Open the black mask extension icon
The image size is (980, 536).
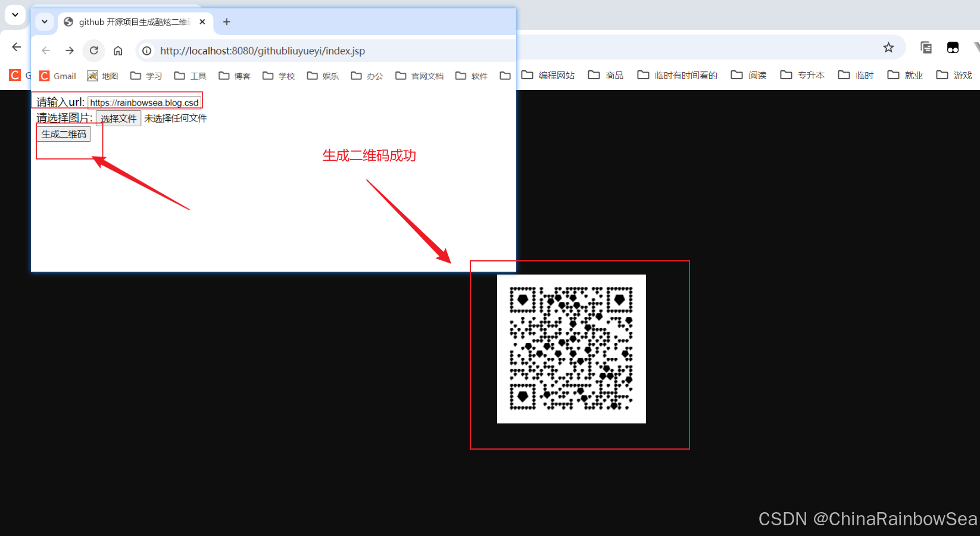953,48
